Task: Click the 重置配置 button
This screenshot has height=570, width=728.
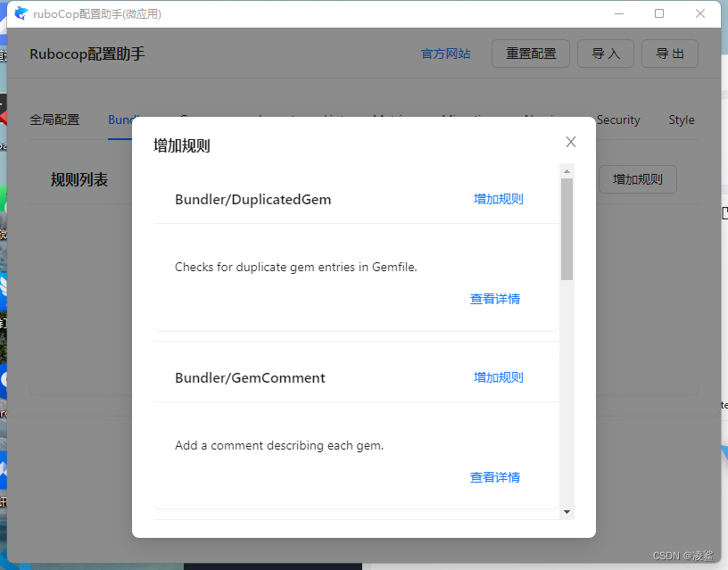Action: pyautogui.click(x=530, y=54)
